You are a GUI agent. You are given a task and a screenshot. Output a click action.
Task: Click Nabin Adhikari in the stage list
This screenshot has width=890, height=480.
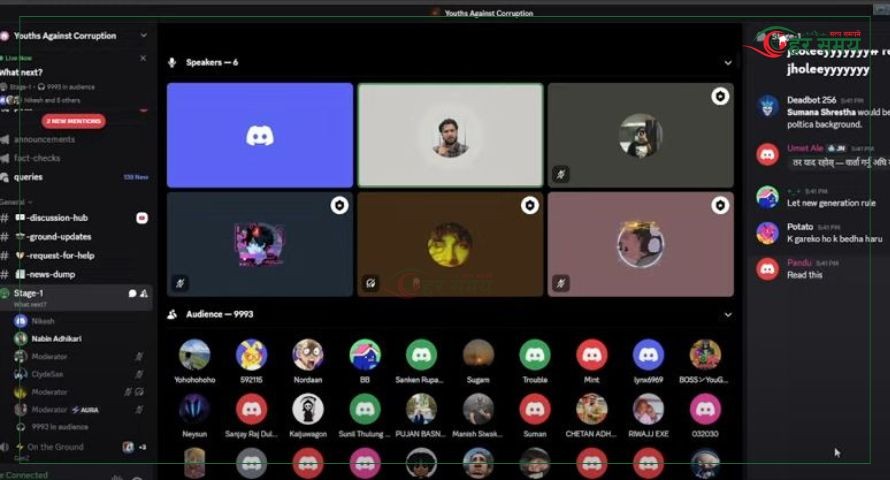tap(56, 339)
